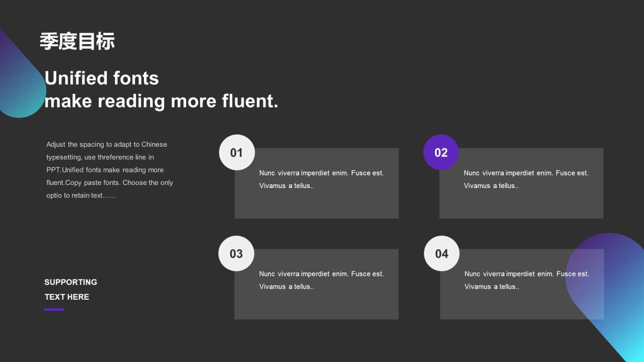Image resolution: width=644 pixels, height=362 pixels.
Task: Select the Chinese title 季度目标
Action: pos(77,41)
